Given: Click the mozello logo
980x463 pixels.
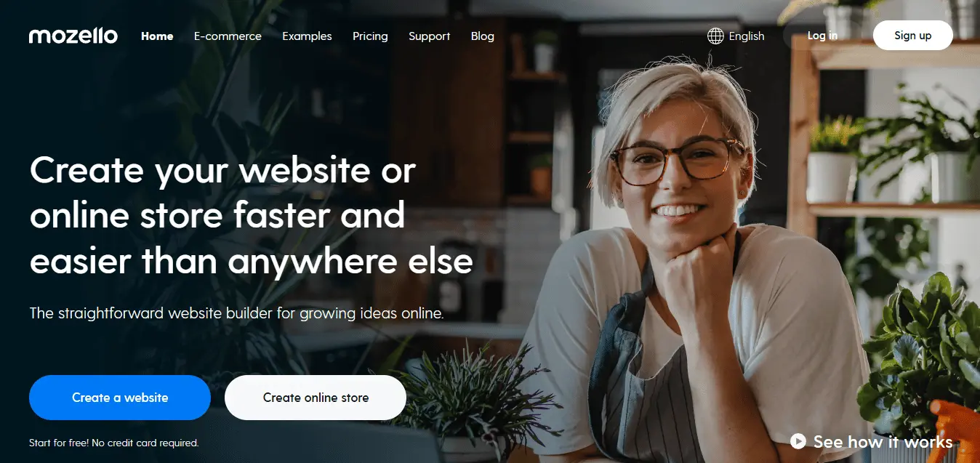Looking at the screenshot, I should 73,36.
